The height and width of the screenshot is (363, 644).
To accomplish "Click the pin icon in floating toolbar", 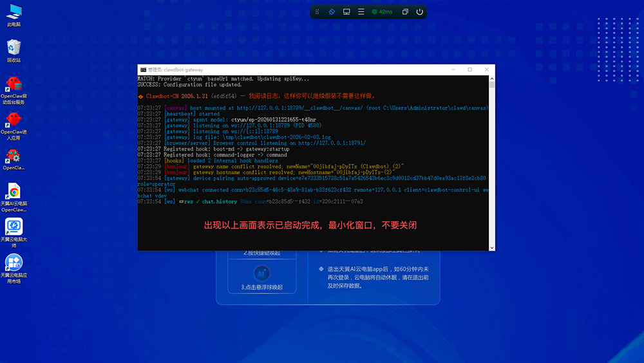I will [x=332, y=12].
